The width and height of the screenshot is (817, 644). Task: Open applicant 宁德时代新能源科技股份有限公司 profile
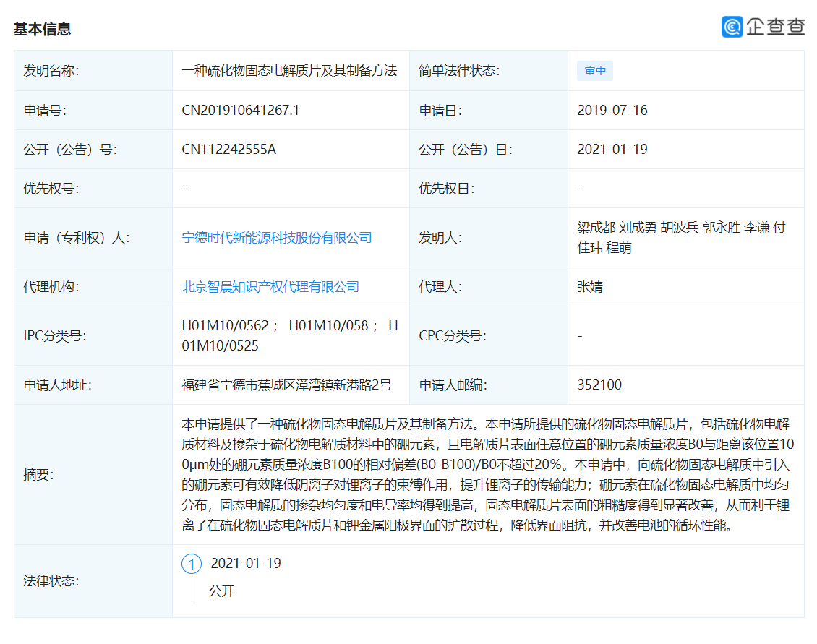click(278, 237)
